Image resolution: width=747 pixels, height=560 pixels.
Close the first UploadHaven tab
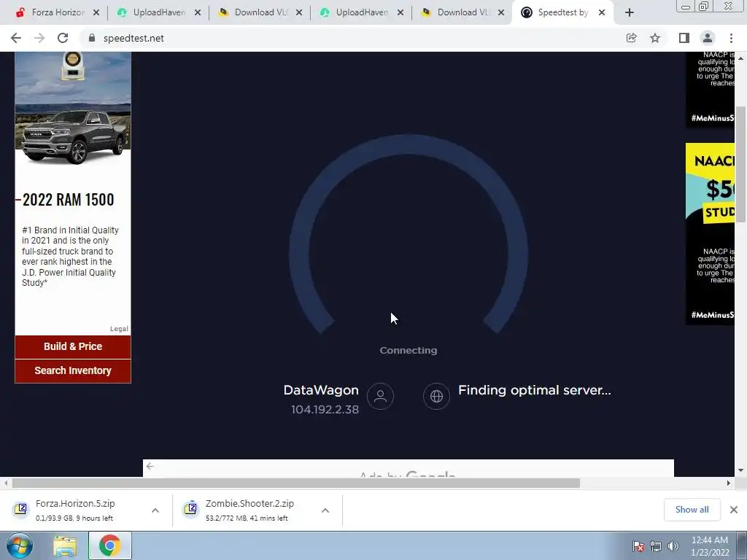[198, 13]
